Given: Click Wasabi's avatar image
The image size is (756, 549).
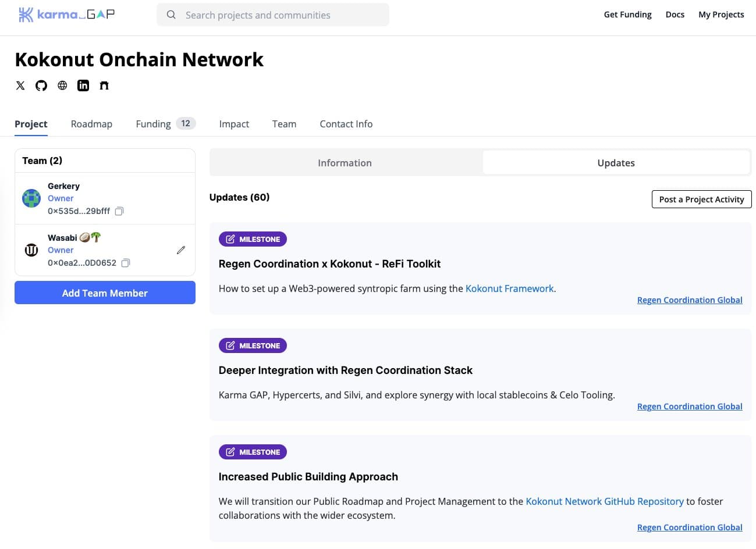Looking at the screenshot, I should click(x=31, y=250).
